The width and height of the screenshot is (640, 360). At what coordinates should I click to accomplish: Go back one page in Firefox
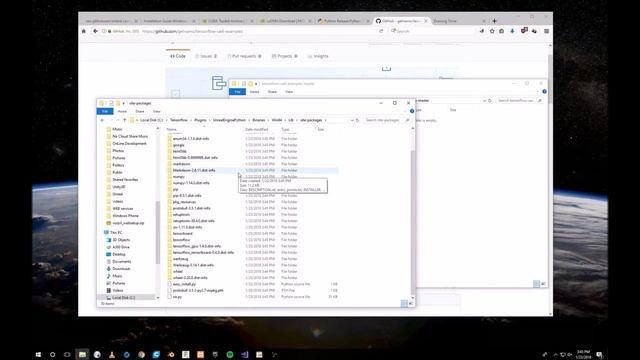pos(95,31)
